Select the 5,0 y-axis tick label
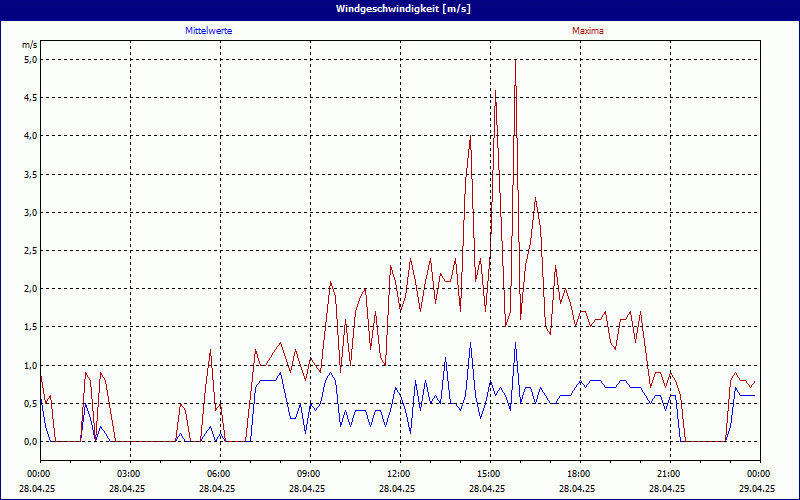 30,59
